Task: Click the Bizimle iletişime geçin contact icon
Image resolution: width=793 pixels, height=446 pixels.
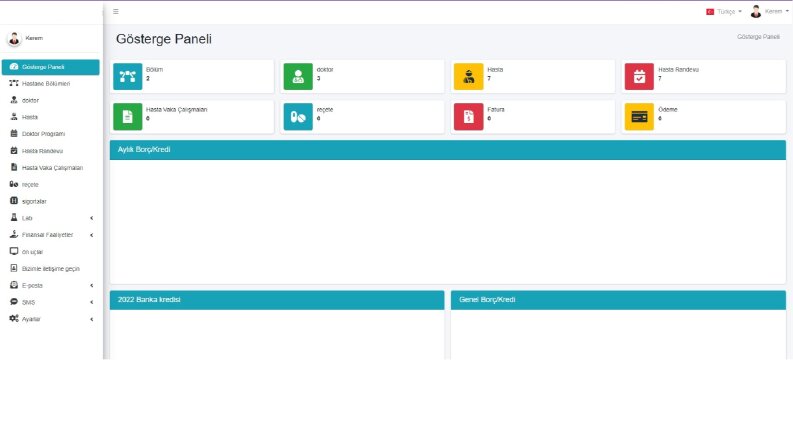Action: pyautogui.click(x=14, y=268)
